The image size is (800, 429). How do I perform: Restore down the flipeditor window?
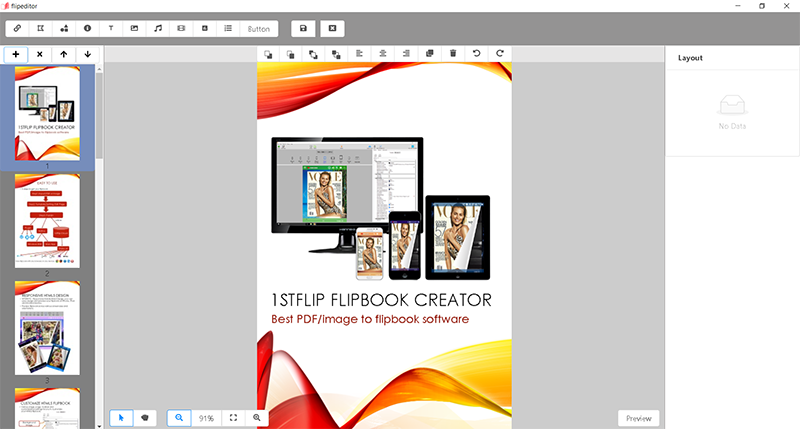[x=762, y=6]
